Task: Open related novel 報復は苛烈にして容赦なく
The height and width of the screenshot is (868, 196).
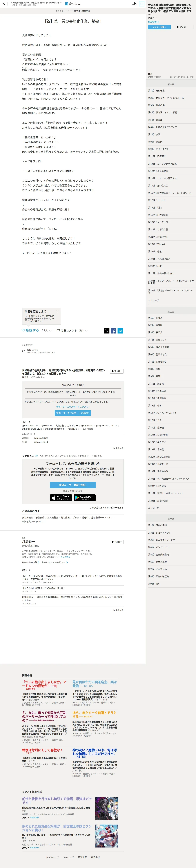Action: (x=42, y=750)
